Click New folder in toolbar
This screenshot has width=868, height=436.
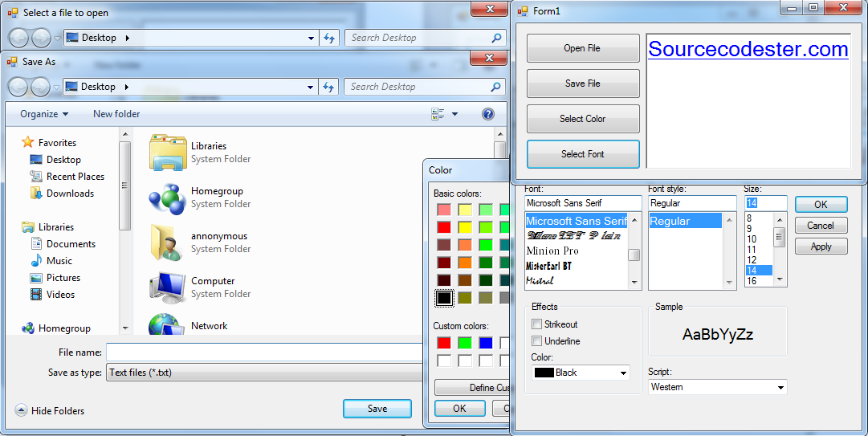click(116, 114)
